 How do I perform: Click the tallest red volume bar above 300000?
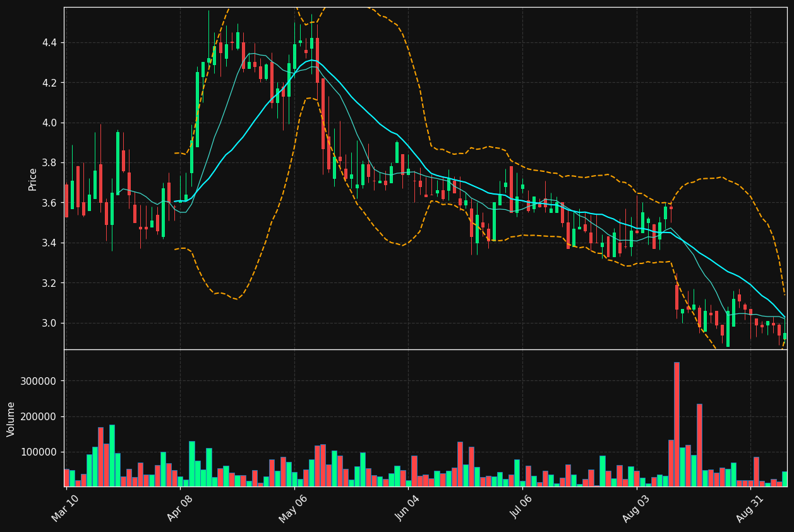677,425
